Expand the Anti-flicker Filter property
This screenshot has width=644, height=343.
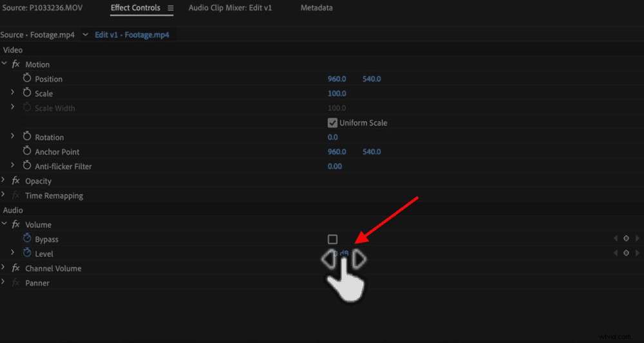13,165
